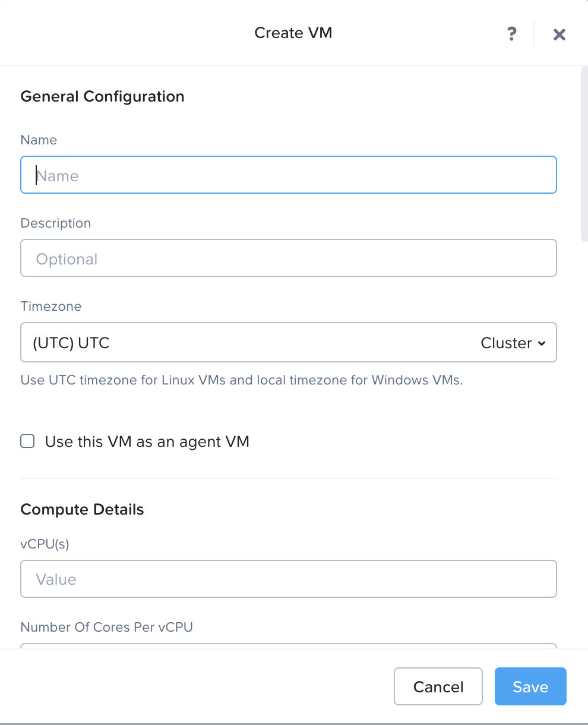Screen dimensions: 588x725
Task: Click the Description field label
Action: (x=56, y=223)
